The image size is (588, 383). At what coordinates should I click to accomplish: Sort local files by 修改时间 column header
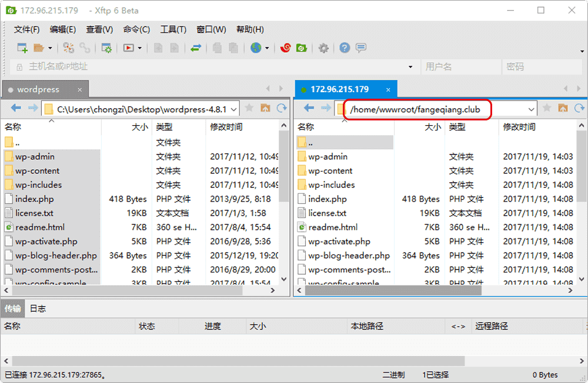(x=226, y=126)
